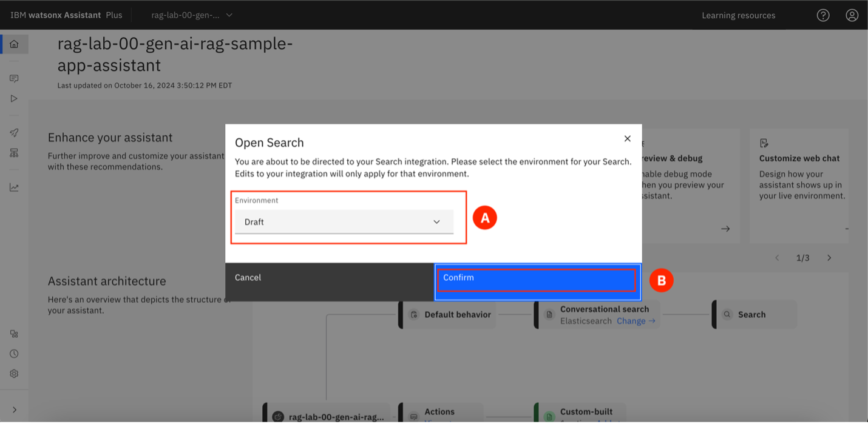Open the Actions chat icon in sidebar
This screenshot has width=868, height=424.
coord(14,79)
